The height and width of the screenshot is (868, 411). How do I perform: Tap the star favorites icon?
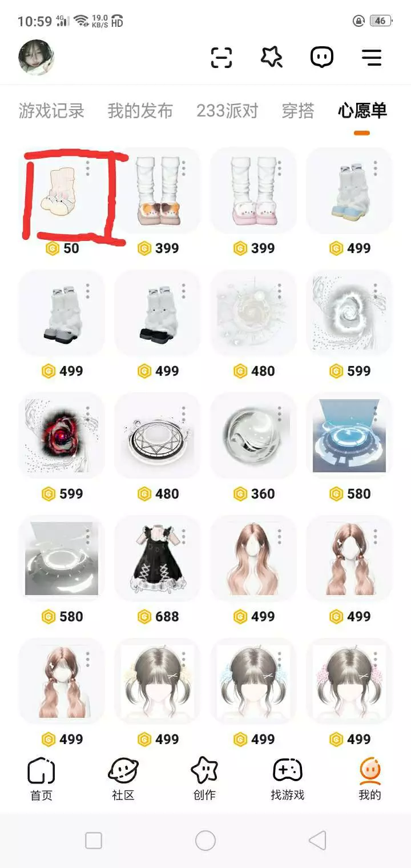point(272,57)
